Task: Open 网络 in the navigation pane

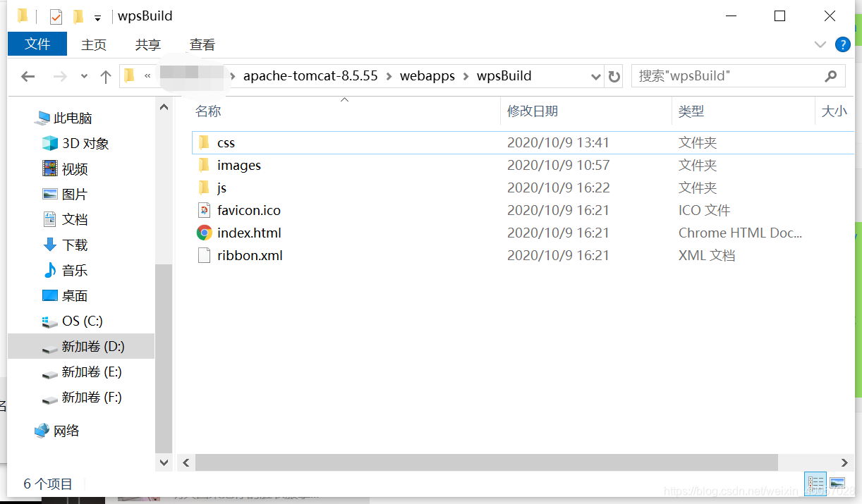Action: (66, 431)
